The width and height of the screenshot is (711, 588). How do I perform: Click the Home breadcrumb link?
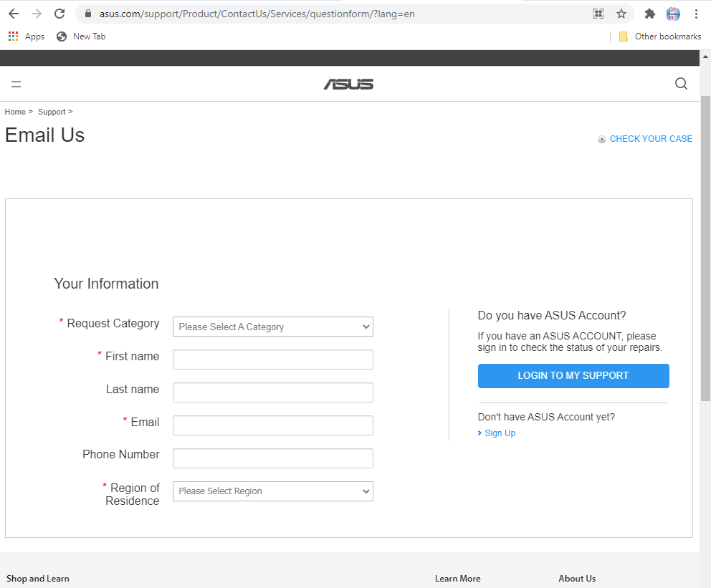point(15,112)
